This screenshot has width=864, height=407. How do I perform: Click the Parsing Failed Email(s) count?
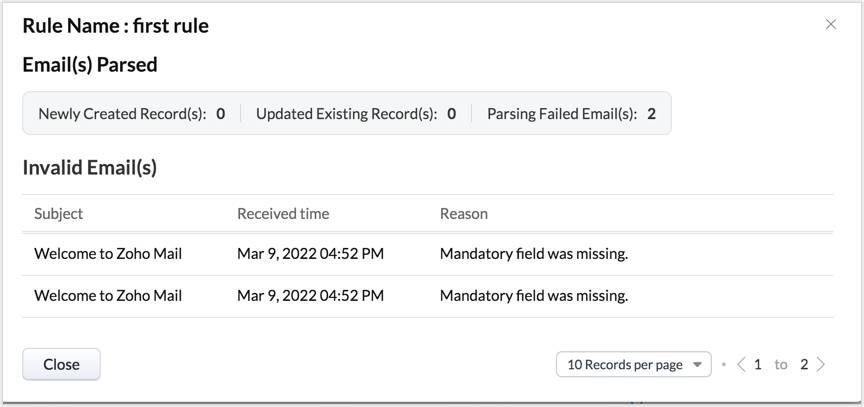coord(651,114)
